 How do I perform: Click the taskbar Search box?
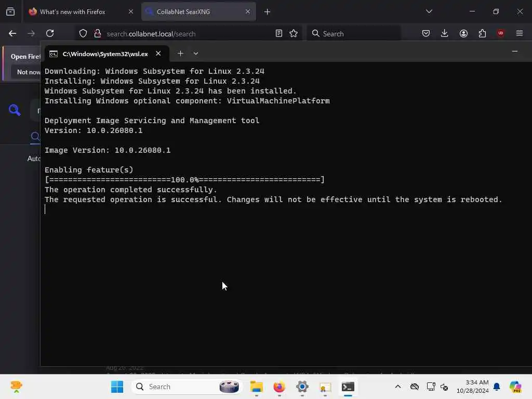[187, 387]
